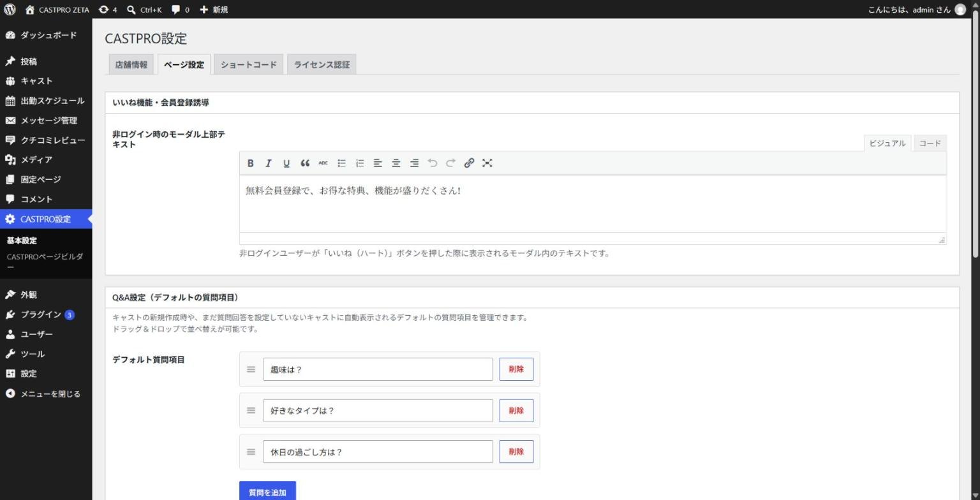Select the ページ設定 tab
This screenshot has height=500, width=980.
point(184,64)
